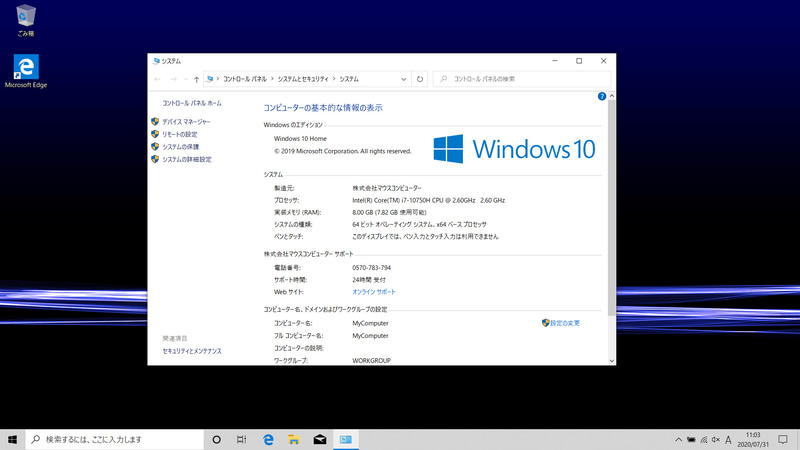Open the オンライン サポート website link

point(374,292)
